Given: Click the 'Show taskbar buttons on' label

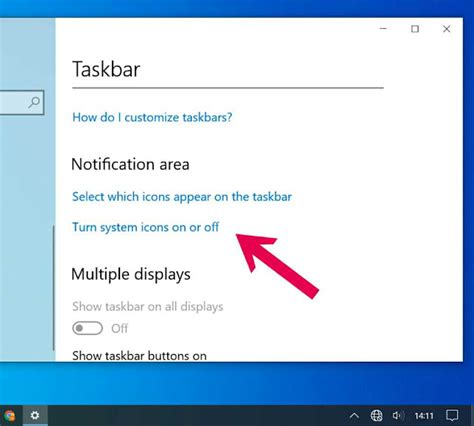Looking at the screenshot, I should tap(139, 356).
